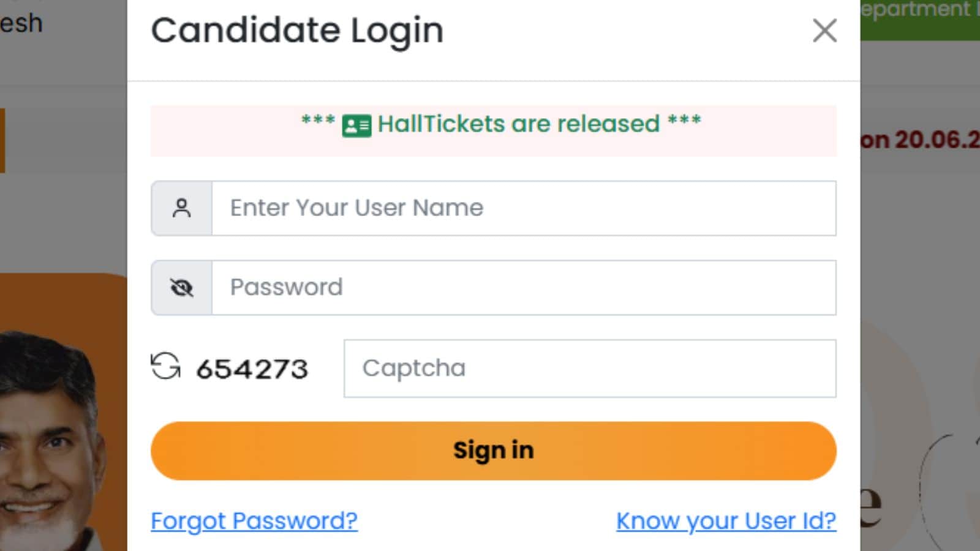Select the HallTickets are released banner text

519,124
